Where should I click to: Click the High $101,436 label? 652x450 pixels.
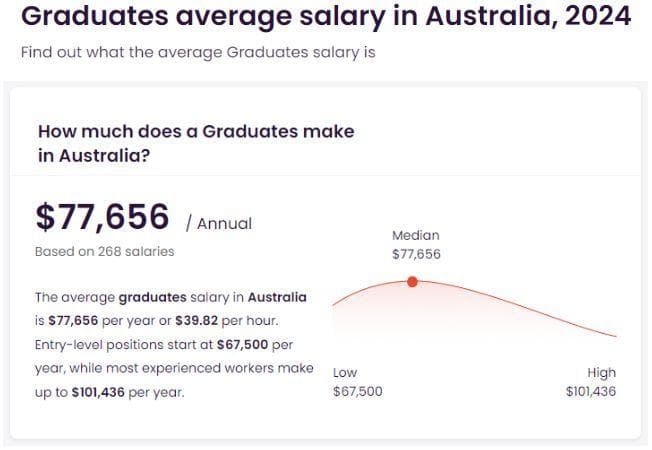(591, 382)
